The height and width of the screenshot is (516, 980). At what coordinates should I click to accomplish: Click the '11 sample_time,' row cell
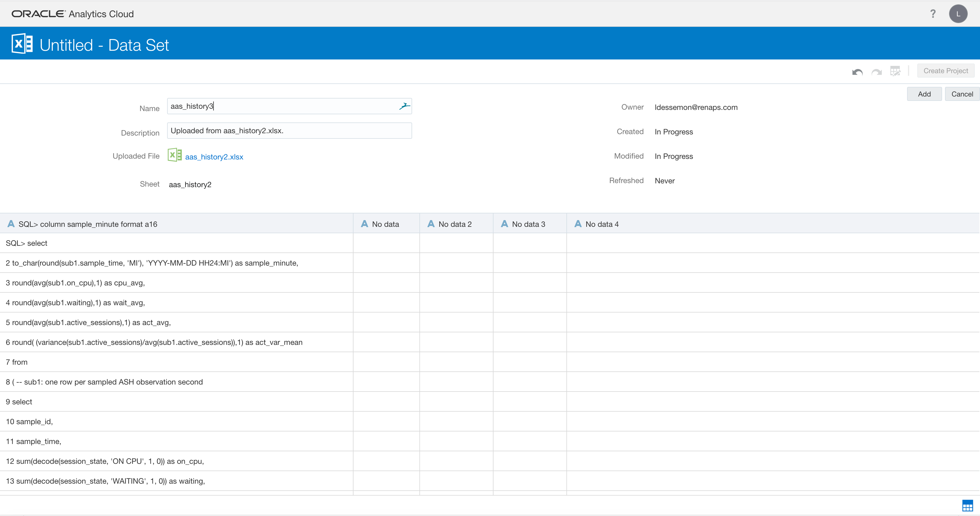coord(176,441)
